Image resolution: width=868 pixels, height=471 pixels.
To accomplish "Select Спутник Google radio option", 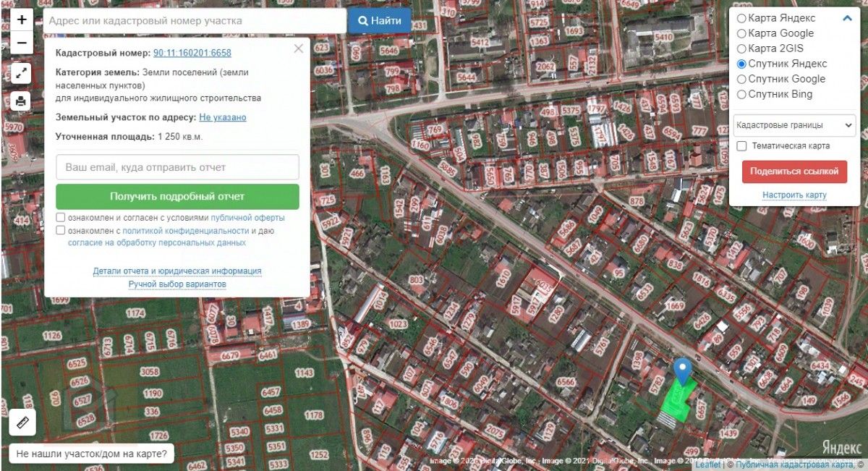I will pos(741,79).
